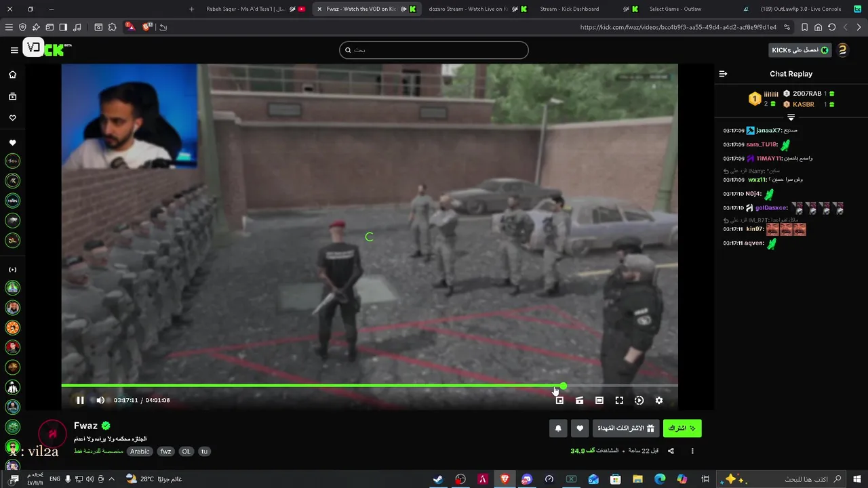Open the Fwaz channel avatar
Image resolution: width=868 pixels, height=488 pixels.
click(x=52, y=434)
